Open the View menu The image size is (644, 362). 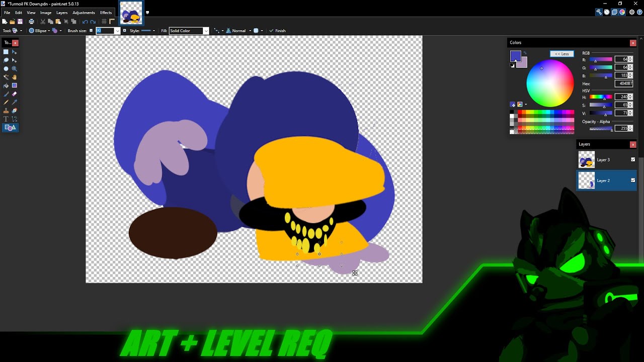31,13
